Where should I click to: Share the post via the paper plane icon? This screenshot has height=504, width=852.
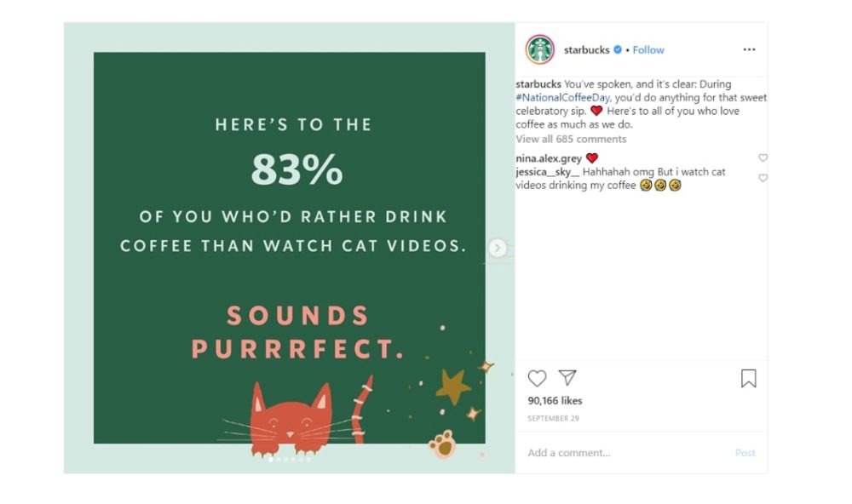click(567, 378)
